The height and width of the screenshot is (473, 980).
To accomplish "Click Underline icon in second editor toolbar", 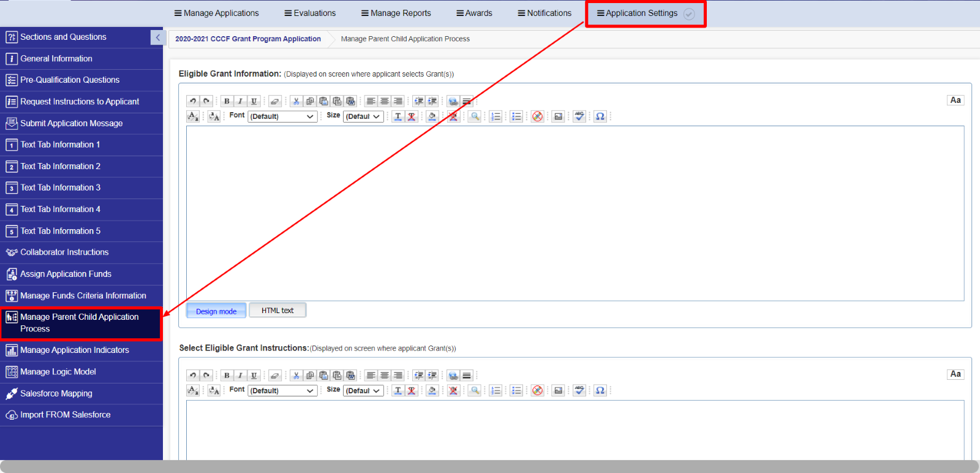I will pos(254,375).
